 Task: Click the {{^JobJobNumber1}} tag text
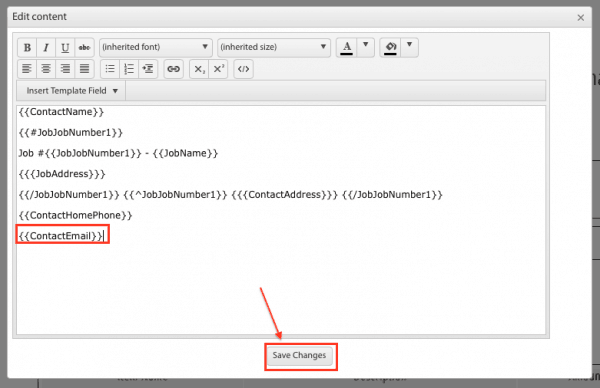click(175, 195)
